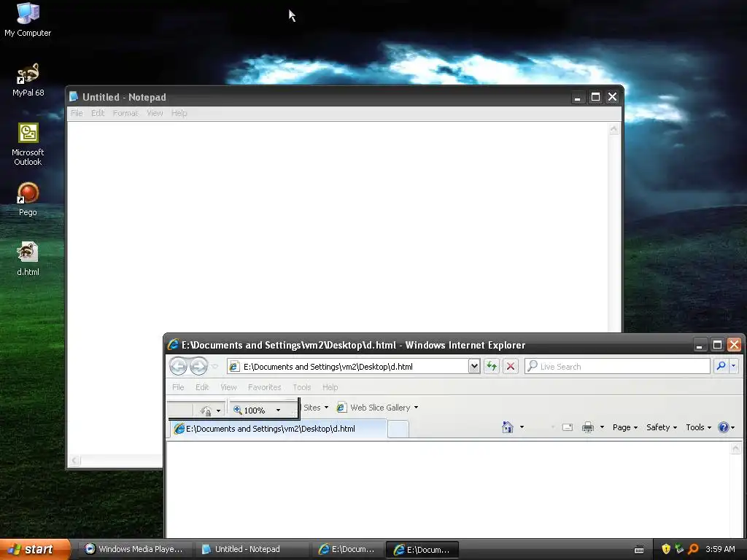Expand the zoom level dropdown arrow
747x560 pixels.
click(278, 410)
